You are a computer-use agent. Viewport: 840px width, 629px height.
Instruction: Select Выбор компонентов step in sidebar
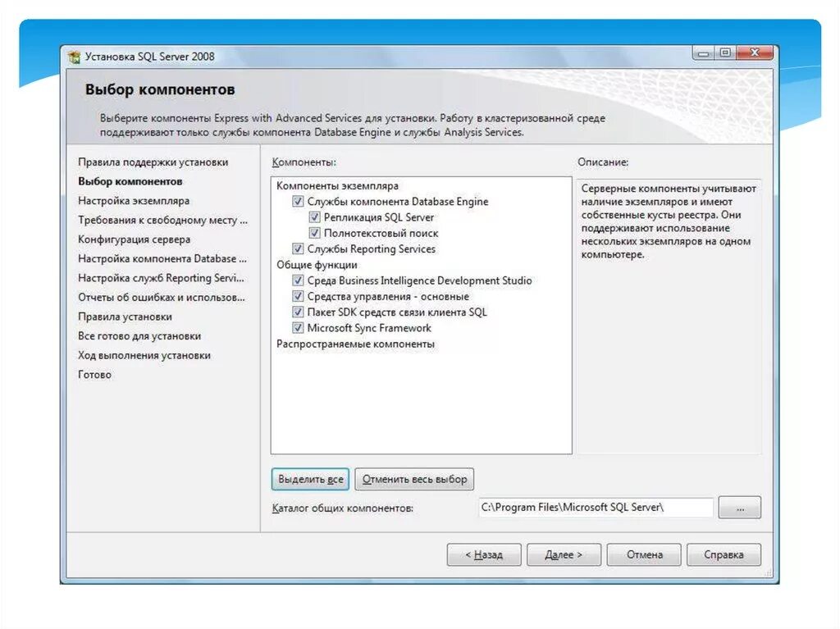tap(130, 181)
